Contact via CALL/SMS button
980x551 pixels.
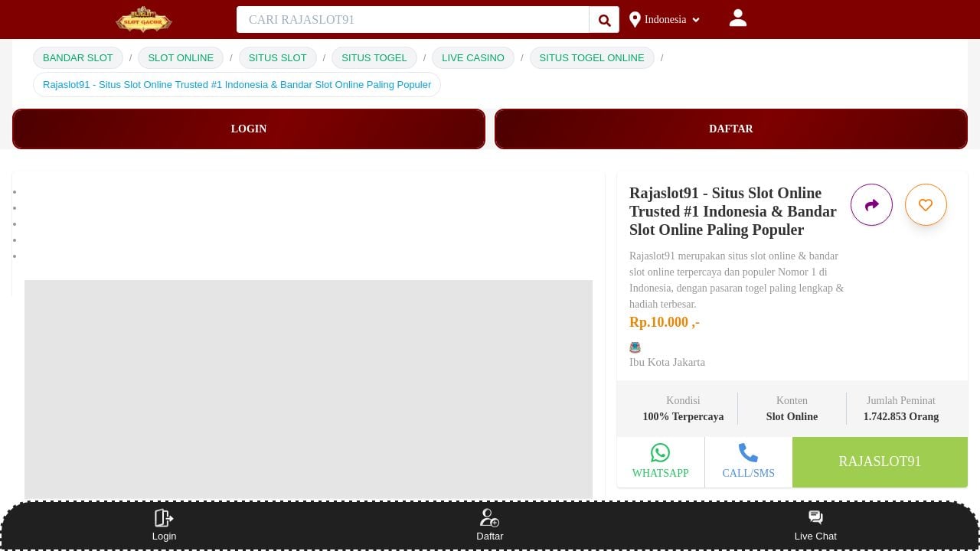(x=749, y=461)
